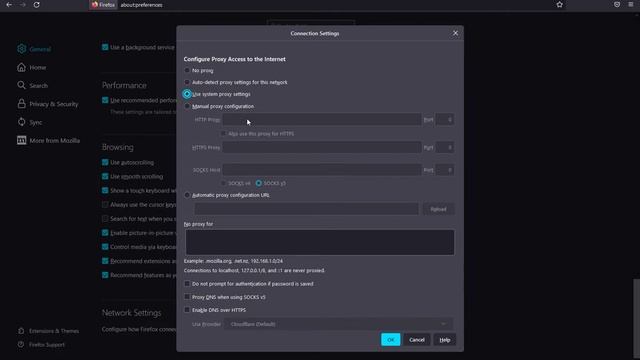
Task: Open More from Mozilla icon
Action: coord(21,140)
